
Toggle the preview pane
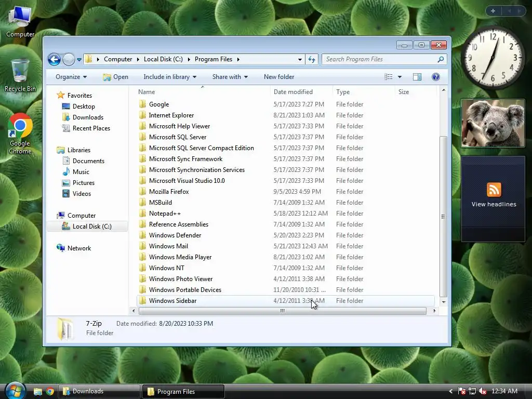(417, 77)
